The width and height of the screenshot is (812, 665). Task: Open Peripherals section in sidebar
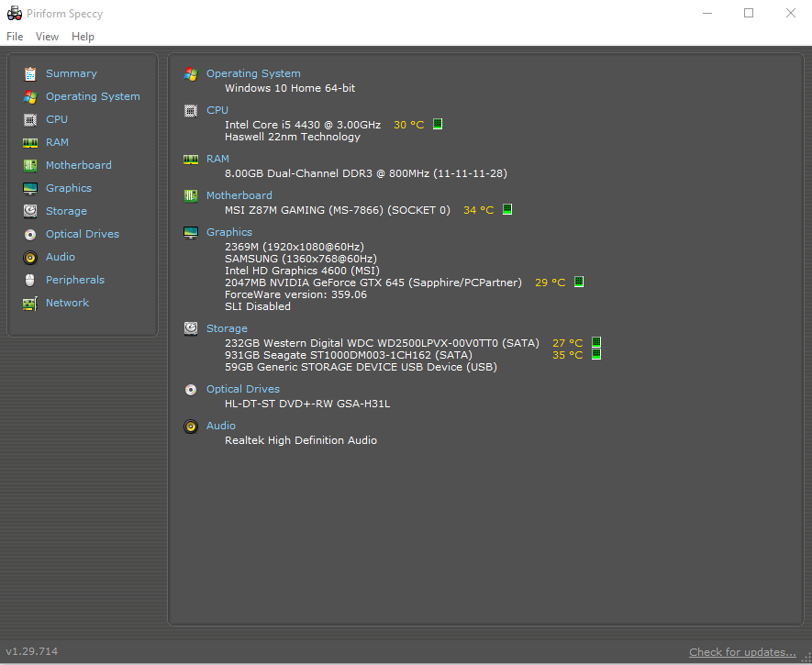click(x=75, y=280)
